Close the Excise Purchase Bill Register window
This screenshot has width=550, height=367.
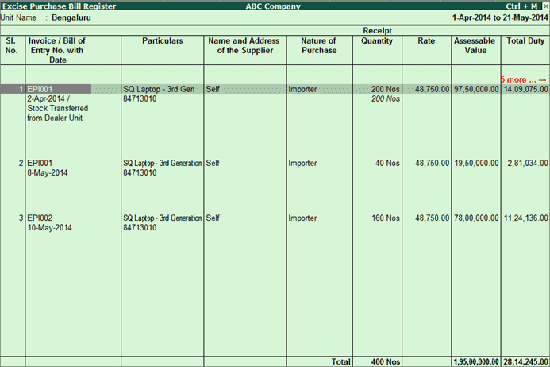545,6
